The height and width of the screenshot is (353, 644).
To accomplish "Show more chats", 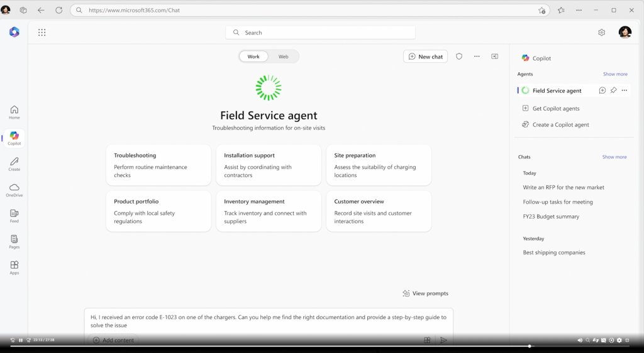I will [614, 157].
